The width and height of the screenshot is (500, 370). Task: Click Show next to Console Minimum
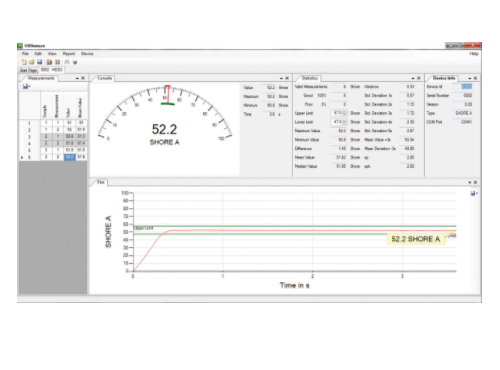tap(283, 105)
